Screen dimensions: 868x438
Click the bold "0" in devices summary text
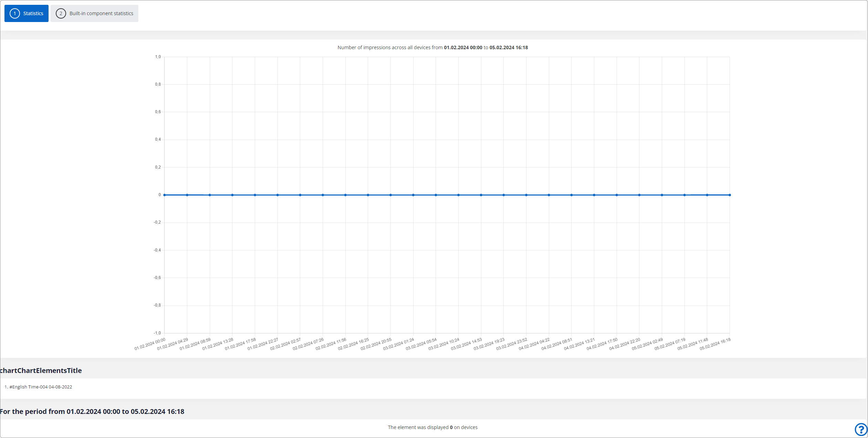pyautogui.click(x=451, y=427)
